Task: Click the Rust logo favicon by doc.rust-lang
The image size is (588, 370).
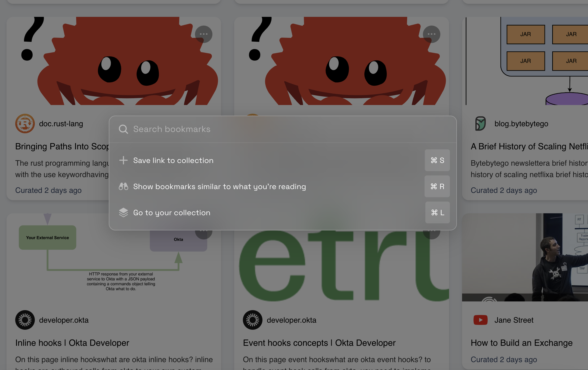Action: pos(25,124)
